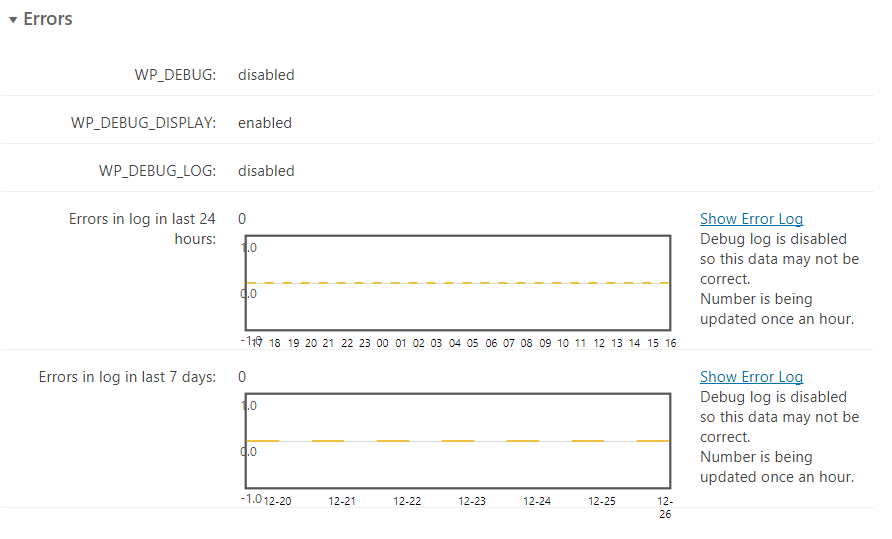Select the WP_DEBUG_DISPLAY label
892x539 pixels.
coord(143,123)
